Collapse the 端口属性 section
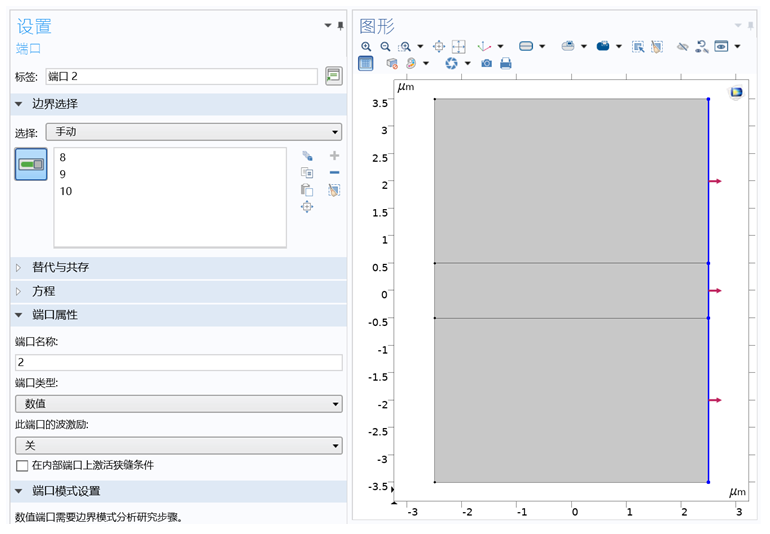Screen dimensions: 770x534 (19, 315)
